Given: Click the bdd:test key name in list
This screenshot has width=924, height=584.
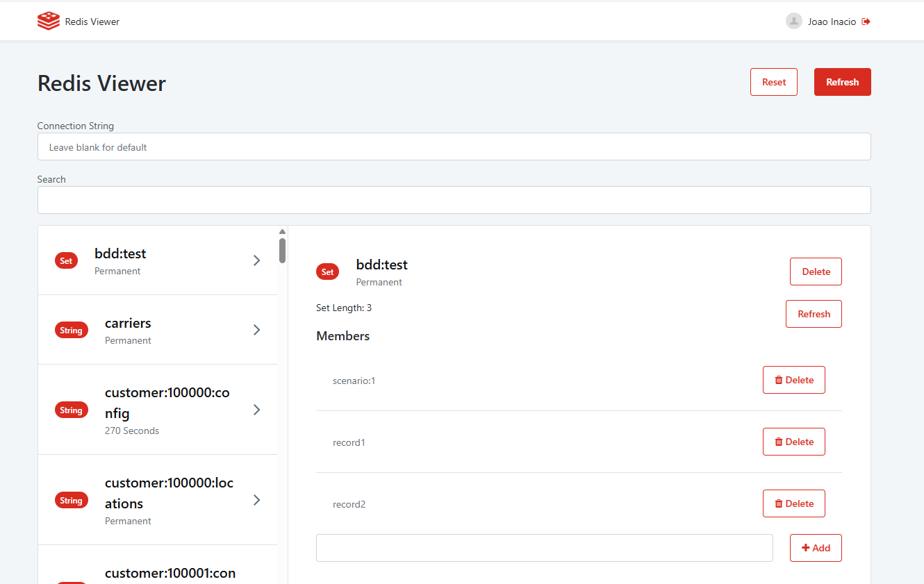Looking at the screenshot, I should click(x=120, y=253).
